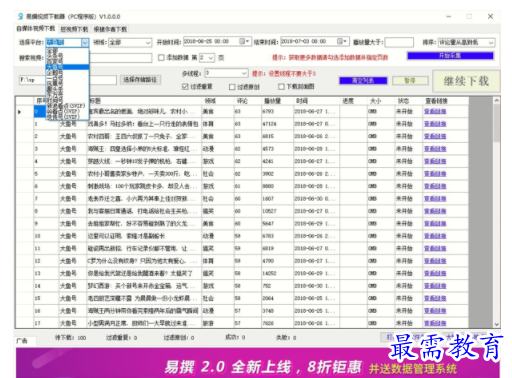The image size is (512, 378).
Task: Collapse the 选择平台 dropdown arrow
Action: pos(85,42)
